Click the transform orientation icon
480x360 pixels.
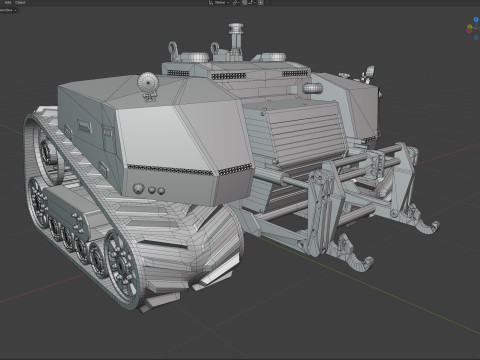[x=211, y=3]
